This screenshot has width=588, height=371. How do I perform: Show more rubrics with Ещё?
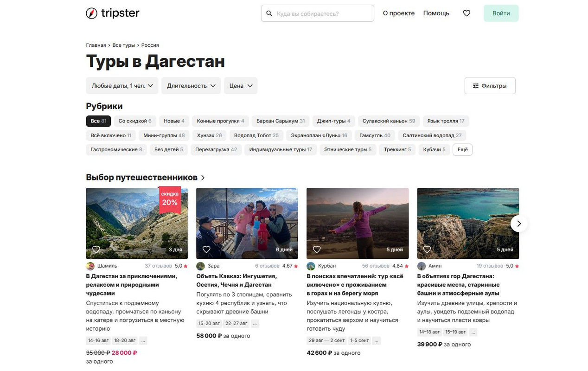(x=463, y=150)
